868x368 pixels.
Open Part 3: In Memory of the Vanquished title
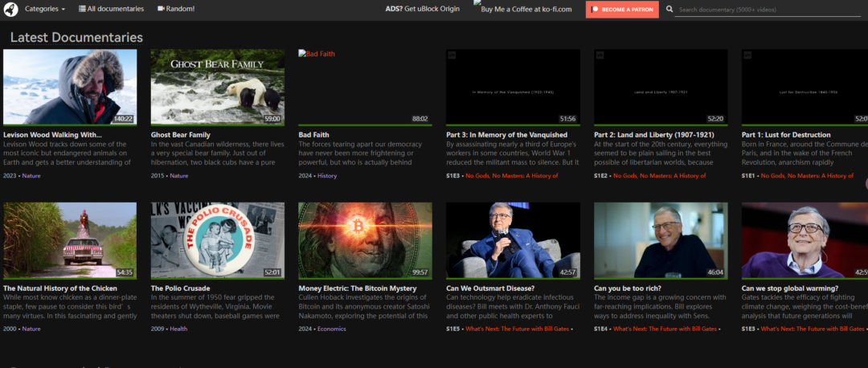[x=506, y=135]
